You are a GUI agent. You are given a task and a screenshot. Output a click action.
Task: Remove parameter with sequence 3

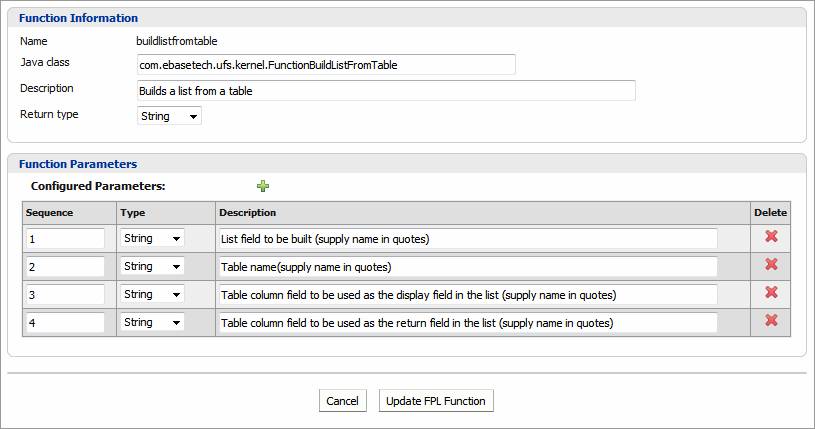(771, 293)
